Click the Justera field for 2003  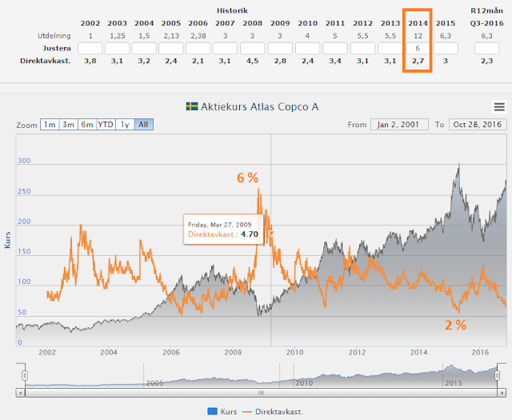click(117, 48)
